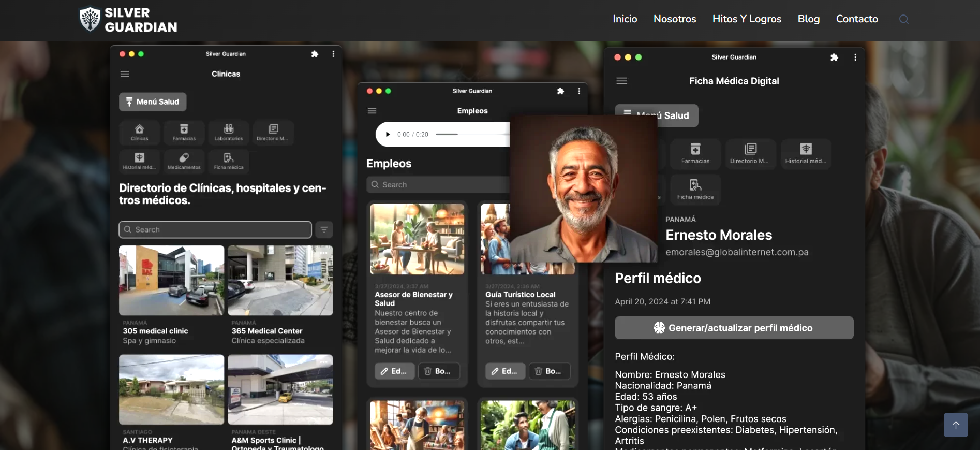
Task: Click the '365 Medical Center' title
Action: (x=267, y=331)
